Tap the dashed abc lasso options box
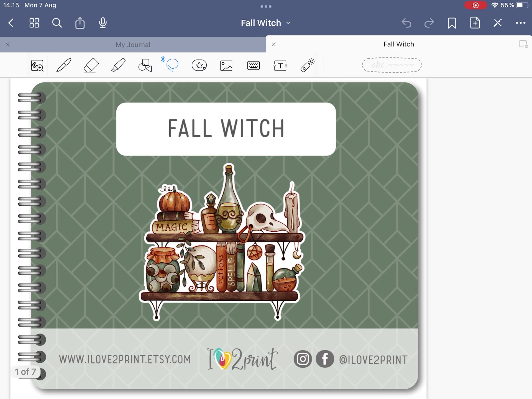Image resolution: width=532 pixels, height=399 pixels. click(x=392, y=65)
